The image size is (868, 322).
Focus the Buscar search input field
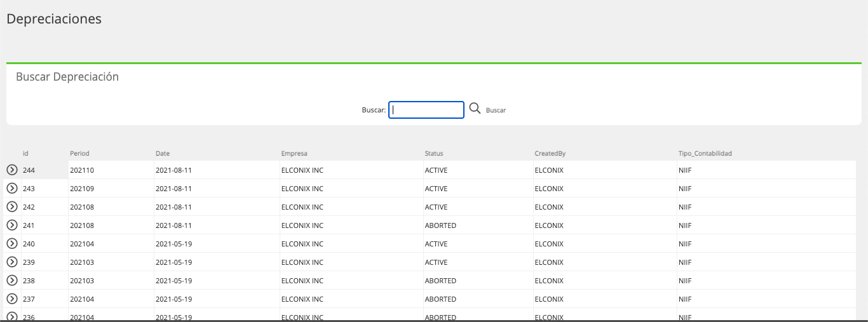(426, 110)
